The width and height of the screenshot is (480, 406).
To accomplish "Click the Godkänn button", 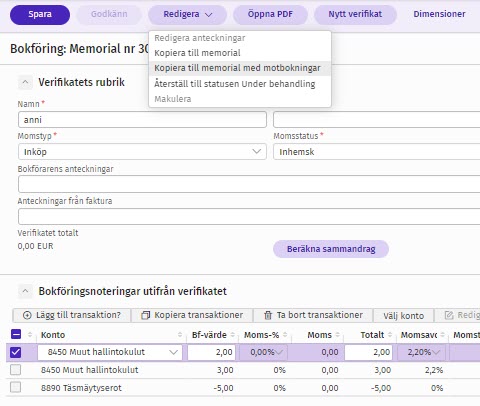I will point(109,14).
